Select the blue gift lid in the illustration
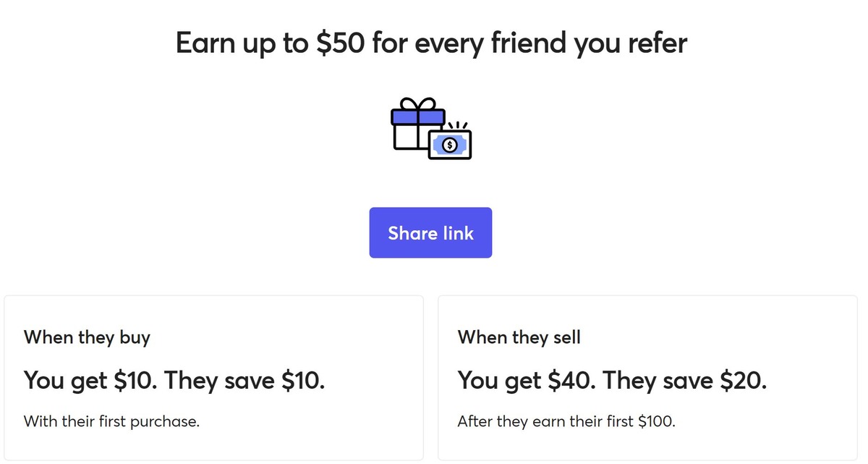This screenshot has height=464, width=868. 418,116
